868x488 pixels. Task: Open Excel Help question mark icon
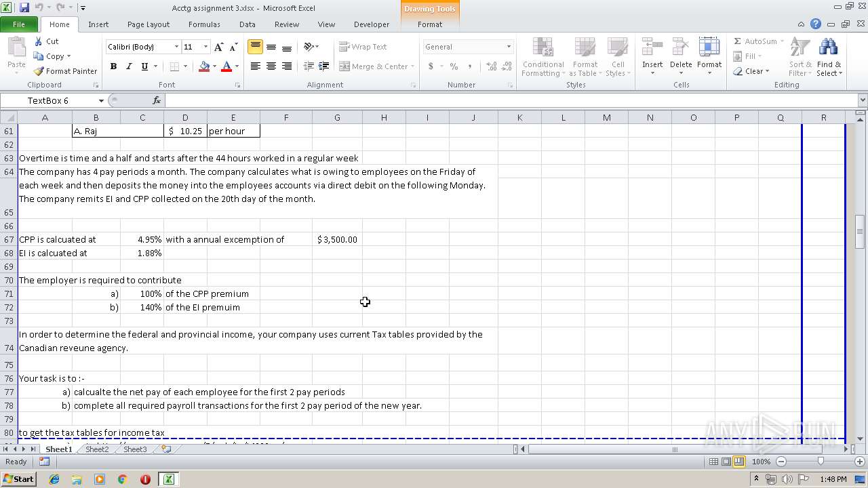[x=816, y=24]
